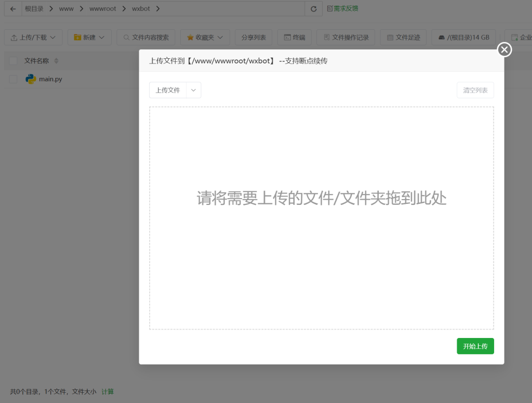
Task: Go back using the left arrow
Action: [12, 8]
